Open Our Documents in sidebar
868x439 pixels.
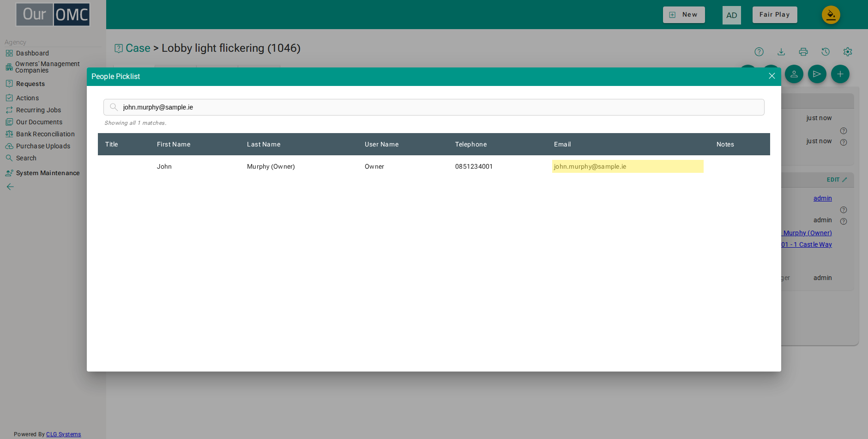point(39,122)
